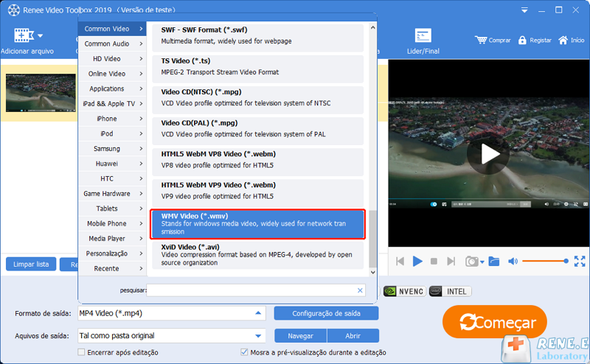Expand the iPhone category
The image size is (590, 364).
[x=112, y=119]
